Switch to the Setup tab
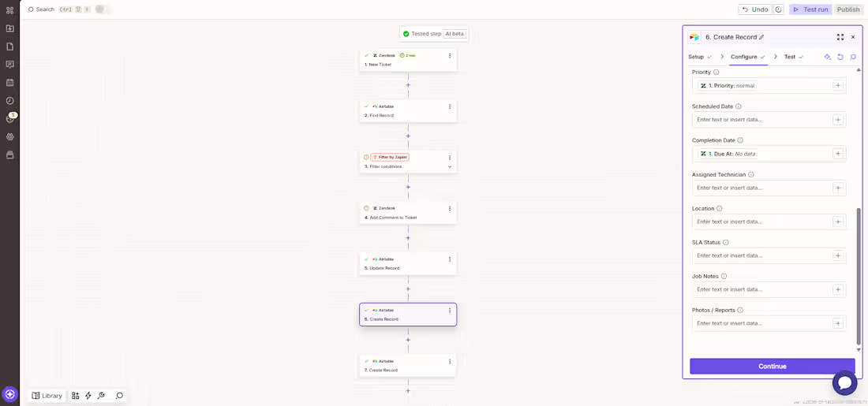The height and width of the screenshot is (406, 868). pos(696,57)
